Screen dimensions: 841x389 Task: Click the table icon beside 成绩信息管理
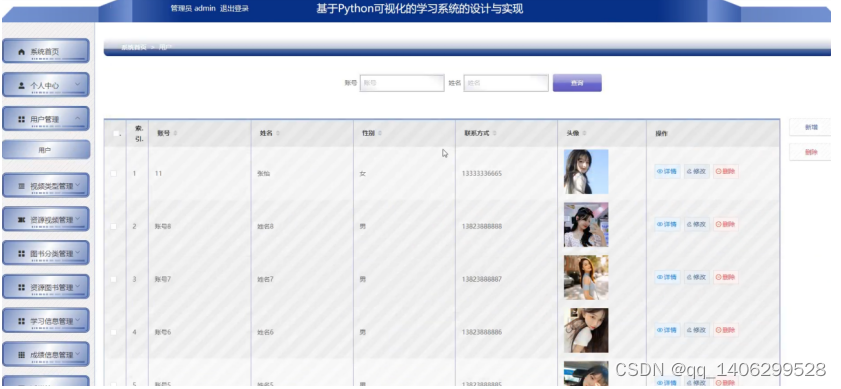point(21,355)
